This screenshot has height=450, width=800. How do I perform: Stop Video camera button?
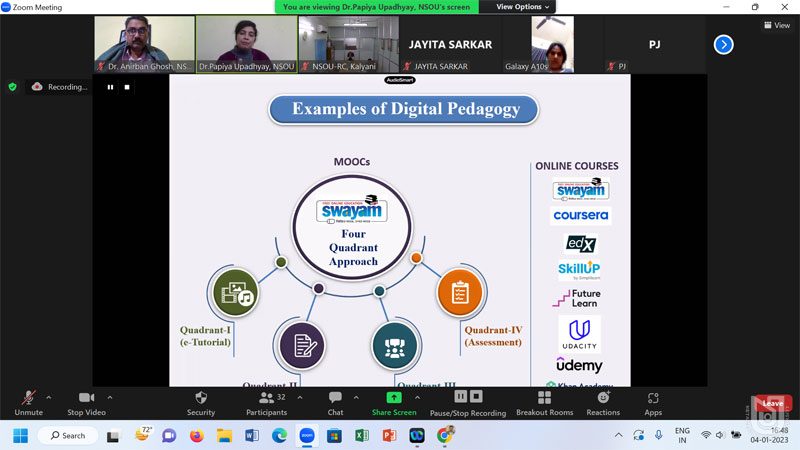(86, 403)
